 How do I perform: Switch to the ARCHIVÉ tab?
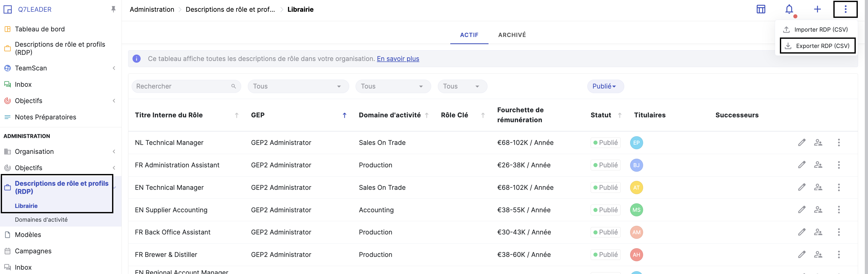[x=512, y=35]
